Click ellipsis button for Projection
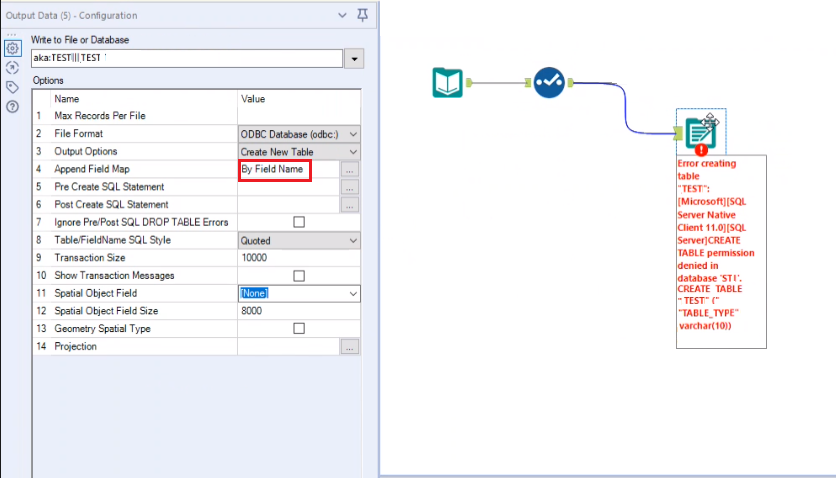The image size is (836, 478). coord(350,347)
